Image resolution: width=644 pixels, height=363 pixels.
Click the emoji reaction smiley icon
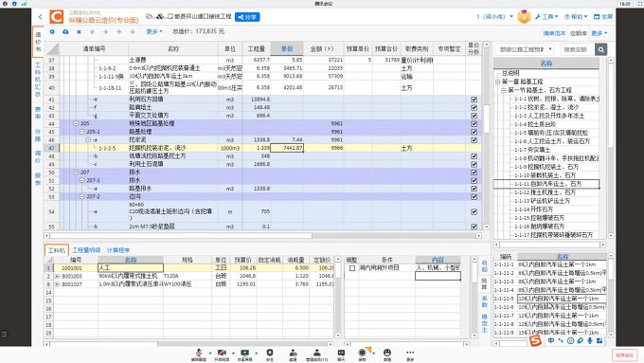point(387,353)
